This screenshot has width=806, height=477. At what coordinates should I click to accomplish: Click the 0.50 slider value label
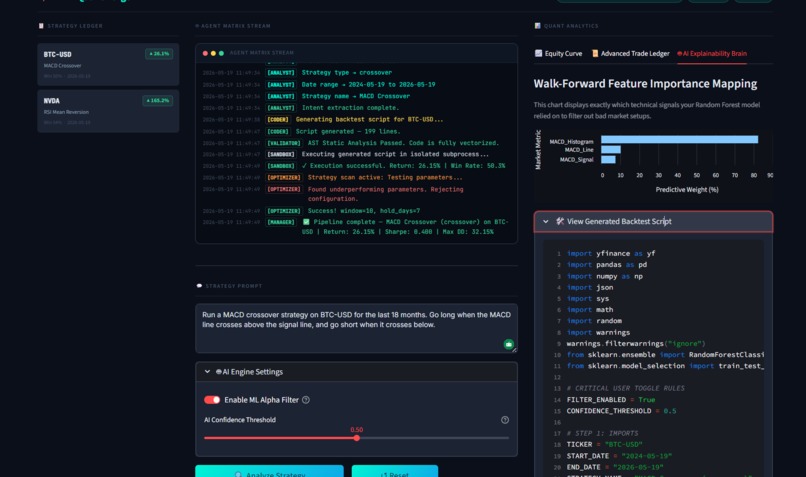[356, 430]
